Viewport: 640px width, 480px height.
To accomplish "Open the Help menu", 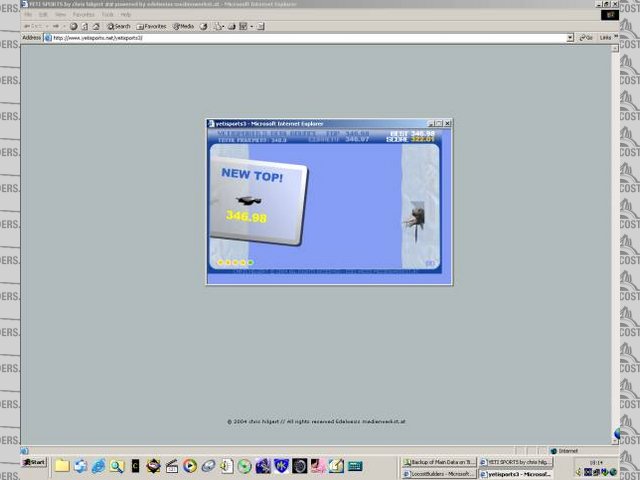I will [126, 15].
